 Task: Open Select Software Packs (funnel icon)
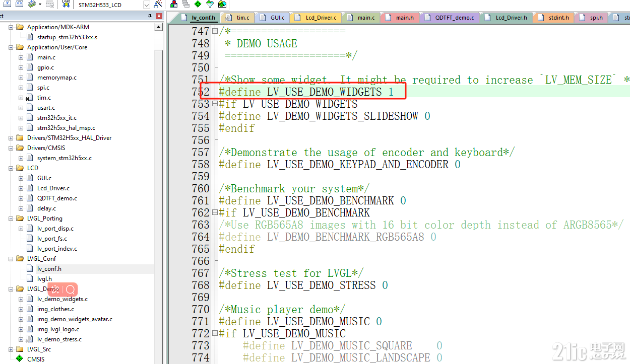tap(210, 5)
